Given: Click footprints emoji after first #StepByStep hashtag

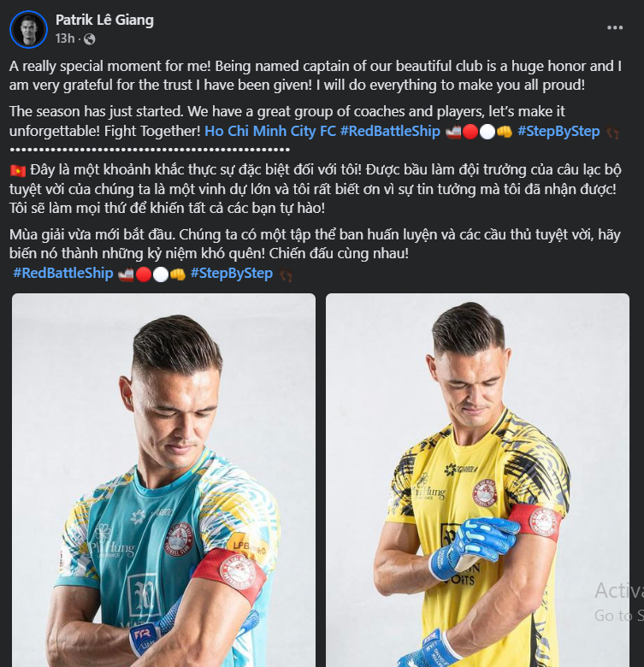Looking at the screenshot, I should point(612,133).
